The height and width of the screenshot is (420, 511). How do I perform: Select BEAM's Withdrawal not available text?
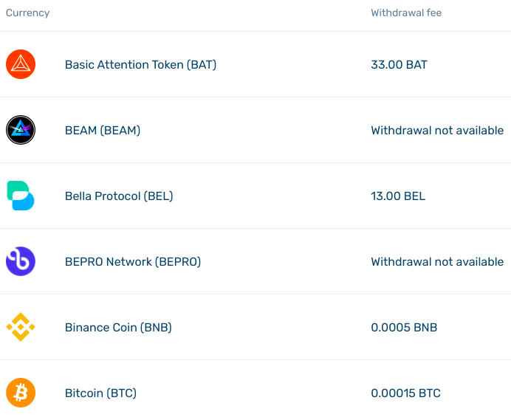tap(437, 131)
